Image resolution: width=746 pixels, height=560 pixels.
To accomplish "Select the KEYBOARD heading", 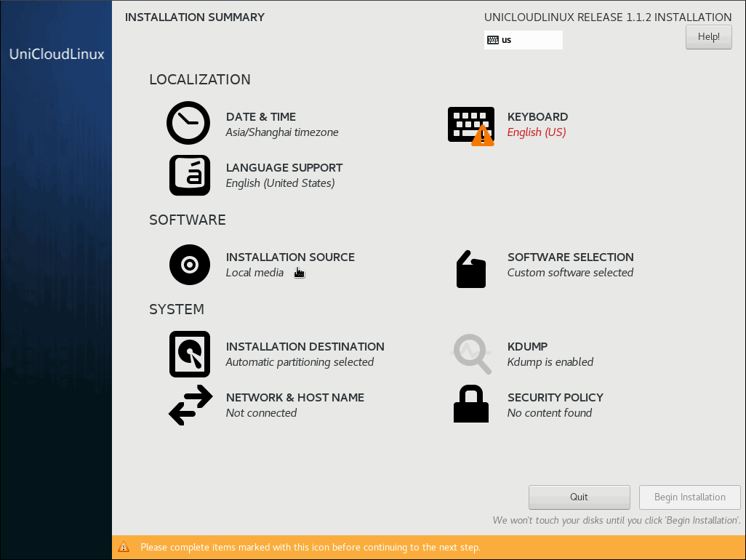I will [537, 117].
